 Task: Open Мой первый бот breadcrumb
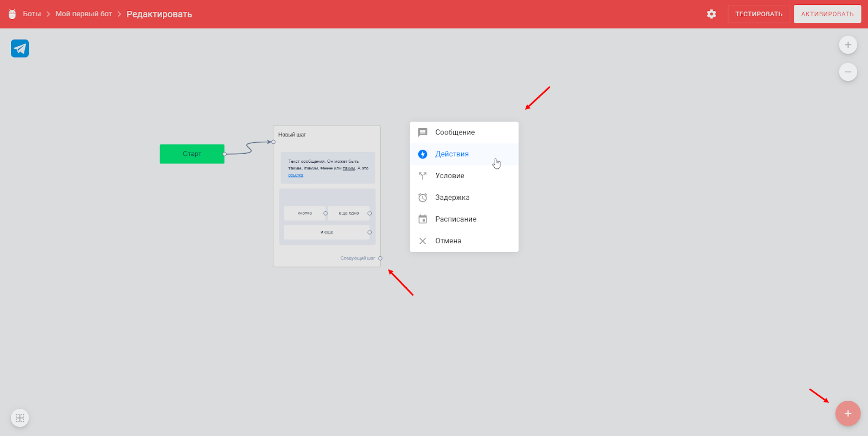point(84,14)
